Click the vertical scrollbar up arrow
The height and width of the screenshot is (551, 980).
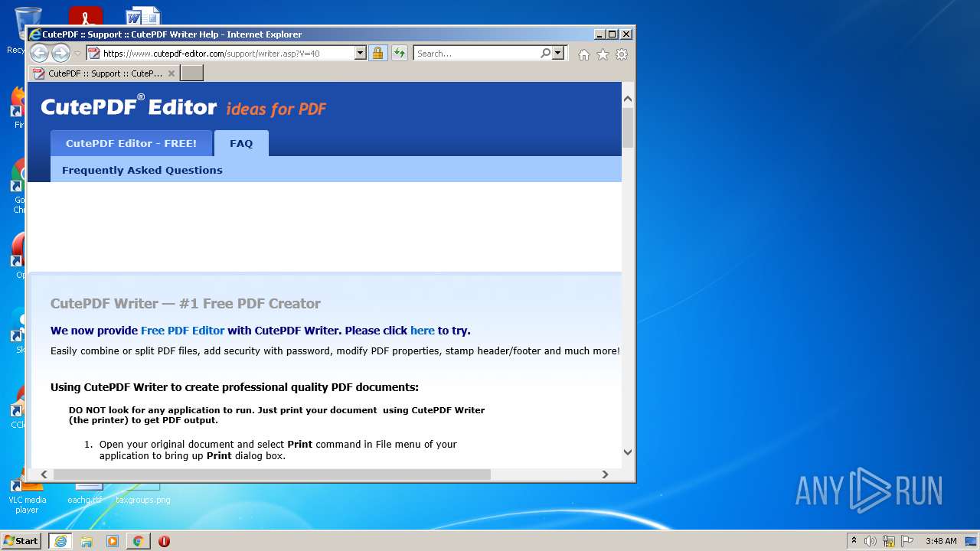628,99
